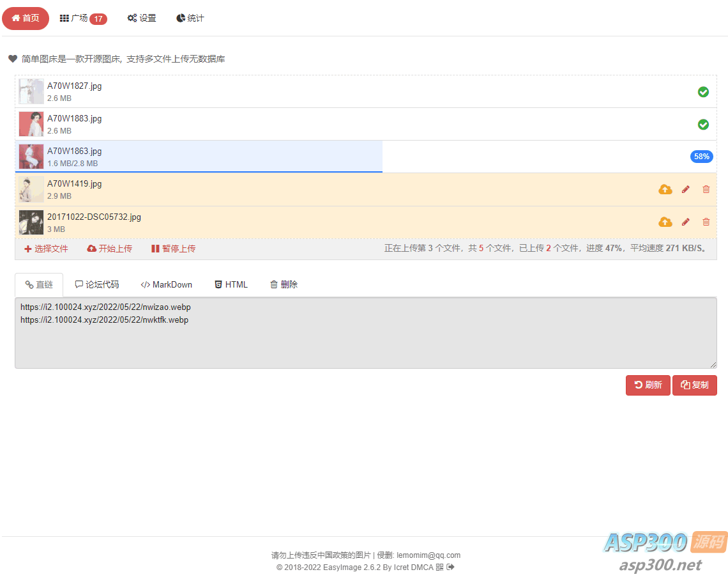This screenshot has width=728, height=579.
Task: Open the 广场 gallery page
Action: [x=77, y=18]
